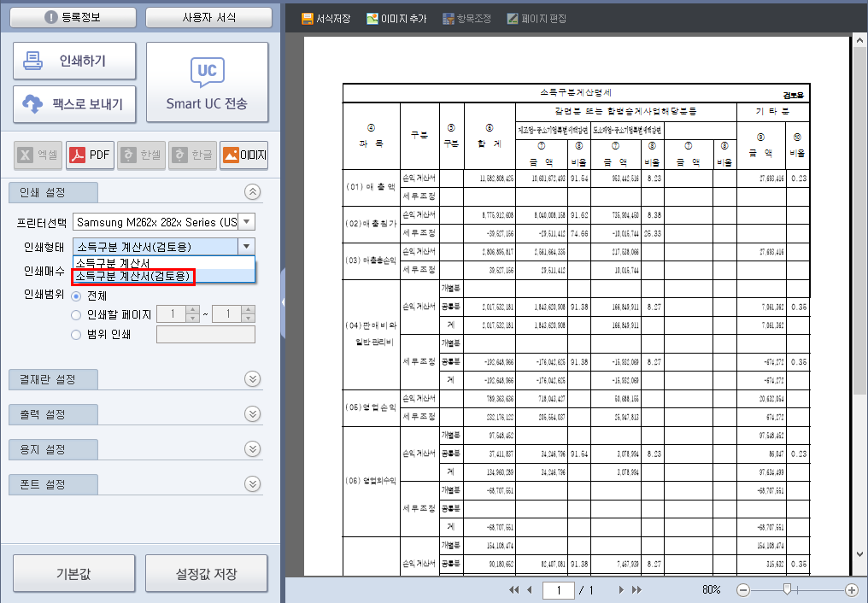This screenshot has width=868, height=603.
Task: Open the 등록정보 info button
Action: point(73,18)
